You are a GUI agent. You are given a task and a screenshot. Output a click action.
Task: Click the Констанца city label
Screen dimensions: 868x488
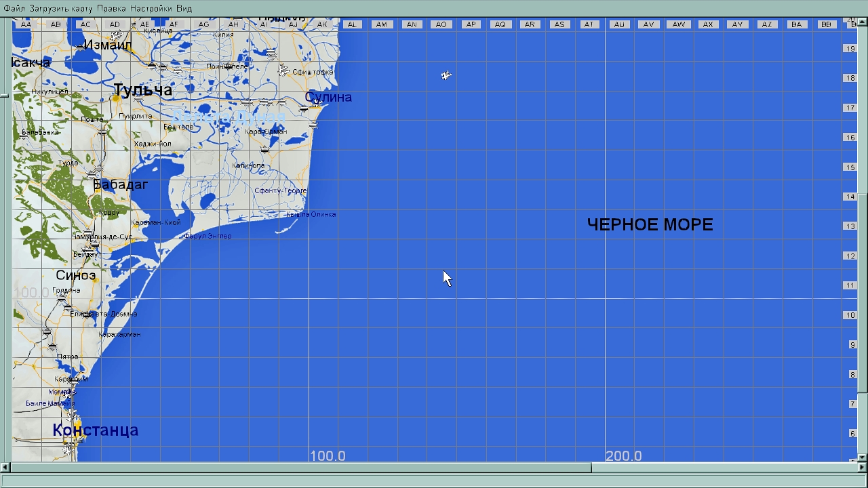(96, 430)
